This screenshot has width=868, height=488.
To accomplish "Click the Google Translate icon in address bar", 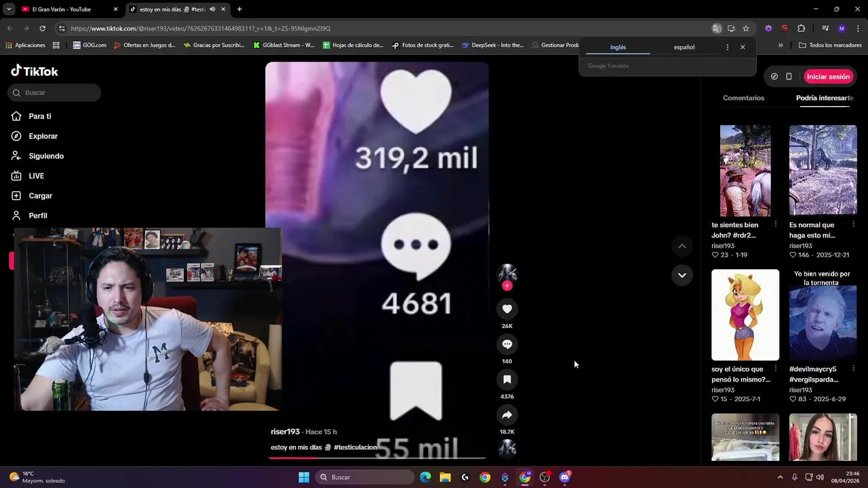I will pos(717,28).
